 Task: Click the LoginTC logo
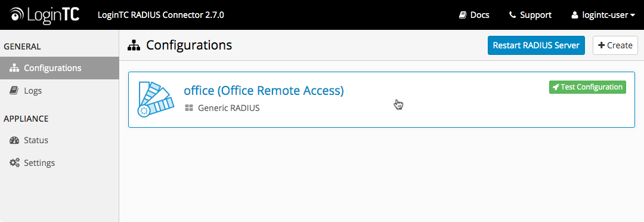[x=45, y=15]
